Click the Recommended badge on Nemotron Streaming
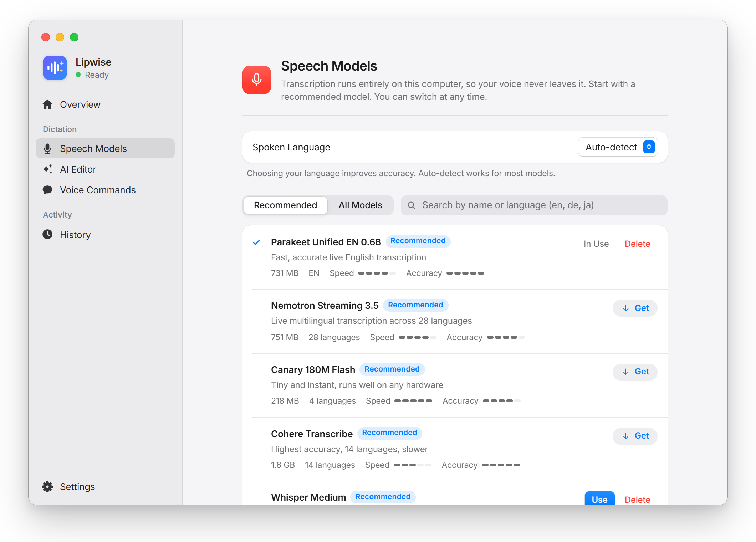Viewport: 756px width, 542px height. click(x=415, y=305)
